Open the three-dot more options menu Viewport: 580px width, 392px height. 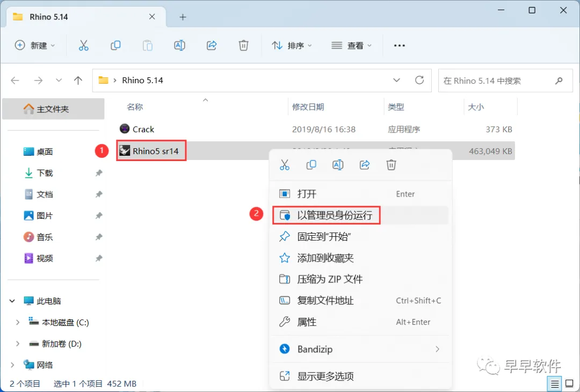pos(400,46)
